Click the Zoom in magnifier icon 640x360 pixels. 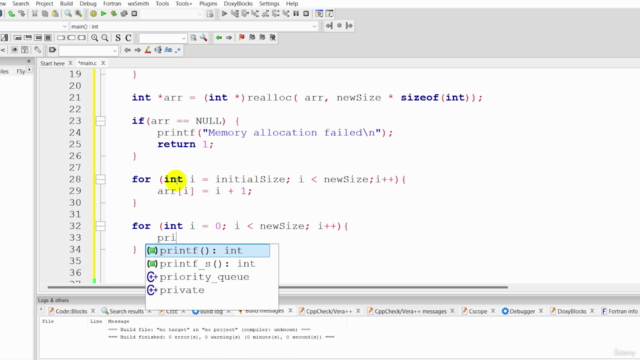point(94,38)
